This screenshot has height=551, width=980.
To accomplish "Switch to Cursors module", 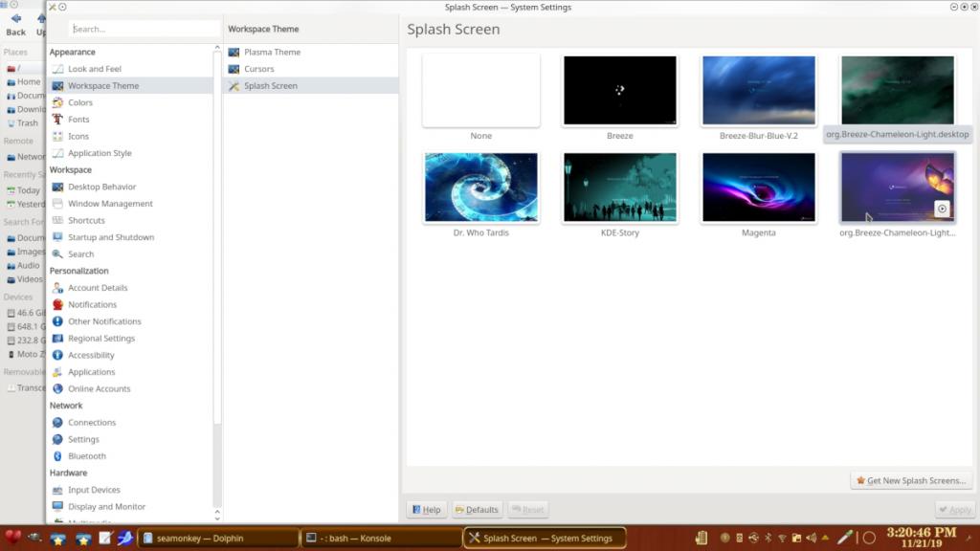I will click(258, 69).
